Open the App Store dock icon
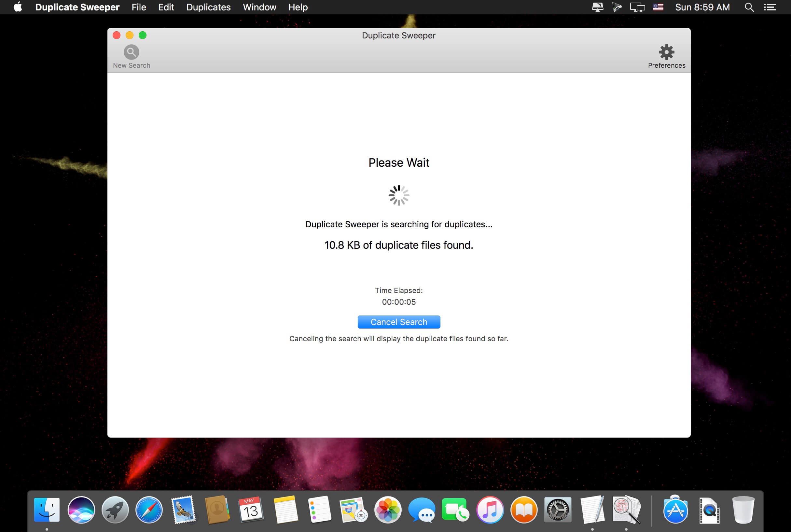Image resolution: width=791 pixels, height=532 pixels. (675, 510)
